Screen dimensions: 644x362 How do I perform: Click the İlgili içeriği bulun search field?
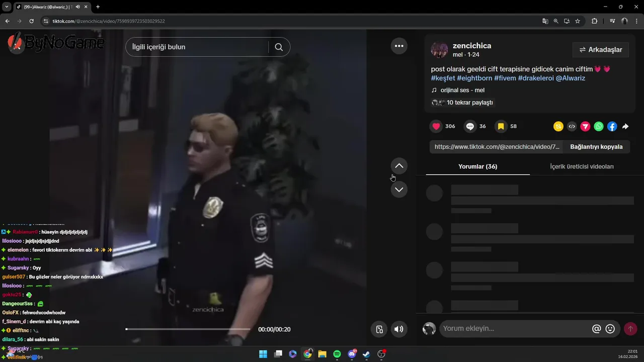click(x=197, y=47)
